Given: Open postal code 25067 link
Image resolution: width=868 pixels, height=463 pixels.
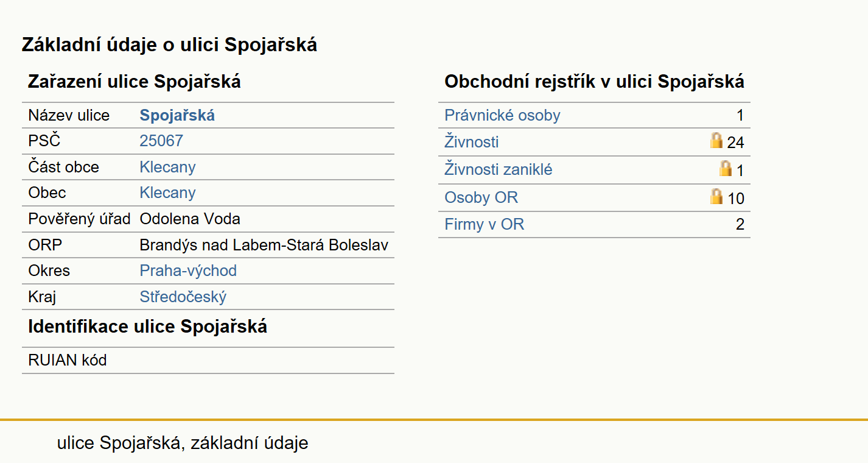Looking at the screenshot, I should 161,141.
